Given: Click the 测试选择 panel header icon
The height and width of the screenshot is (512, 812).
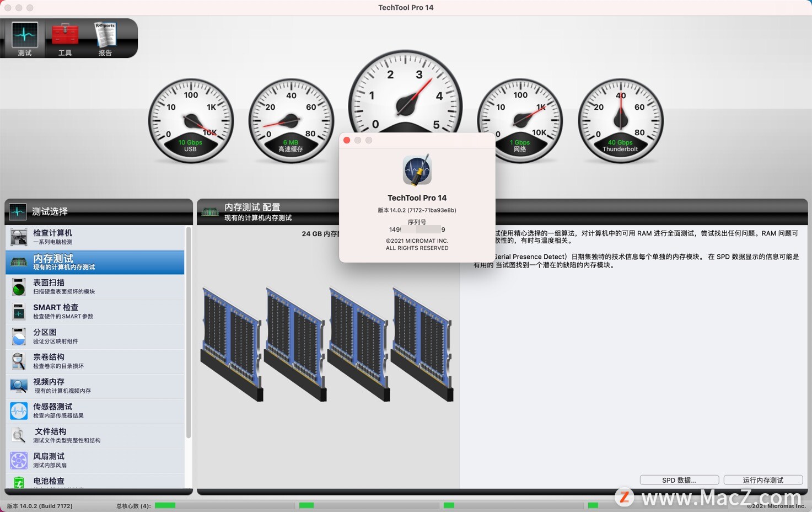Looking at the screenshot, I should (18, 211).
